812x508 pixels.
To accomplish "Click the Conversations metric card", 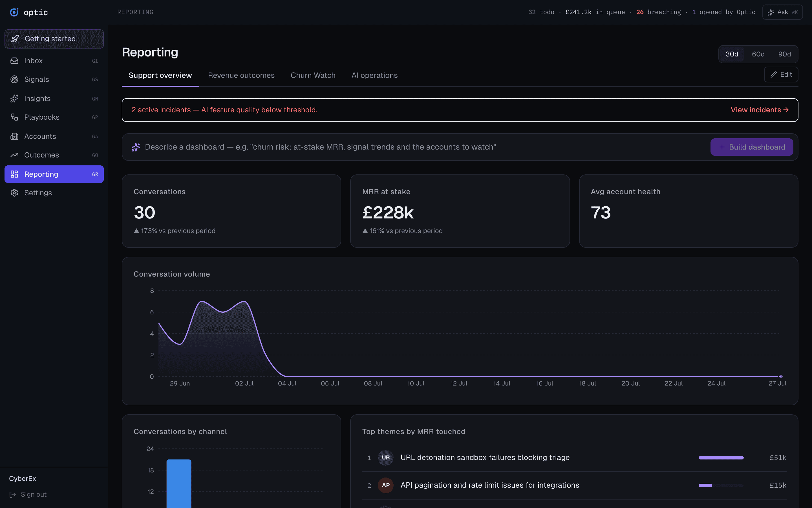I will [x=231, y=211].
